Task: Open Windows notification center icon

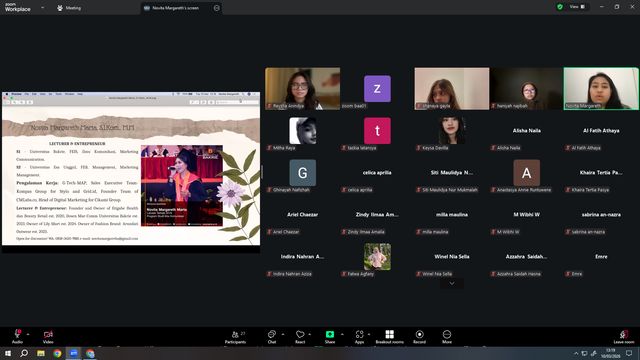Action: tap(629, 353)
